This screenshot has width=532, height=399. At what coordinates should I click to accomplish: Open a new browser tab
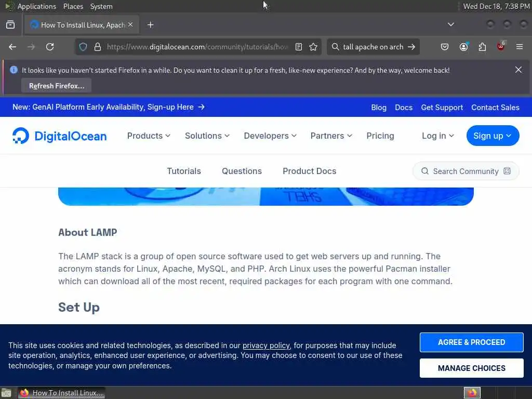click(151, 25)
